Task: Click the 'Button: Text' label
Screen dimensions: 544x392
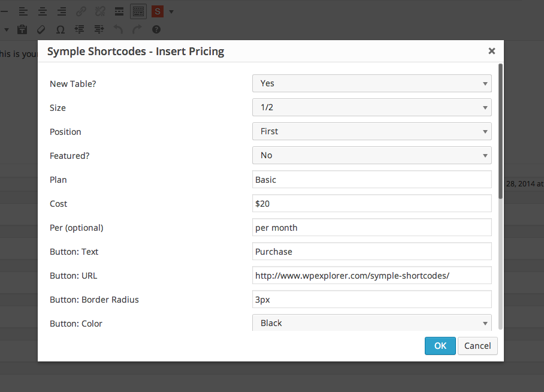Action: tap(74, 252)
